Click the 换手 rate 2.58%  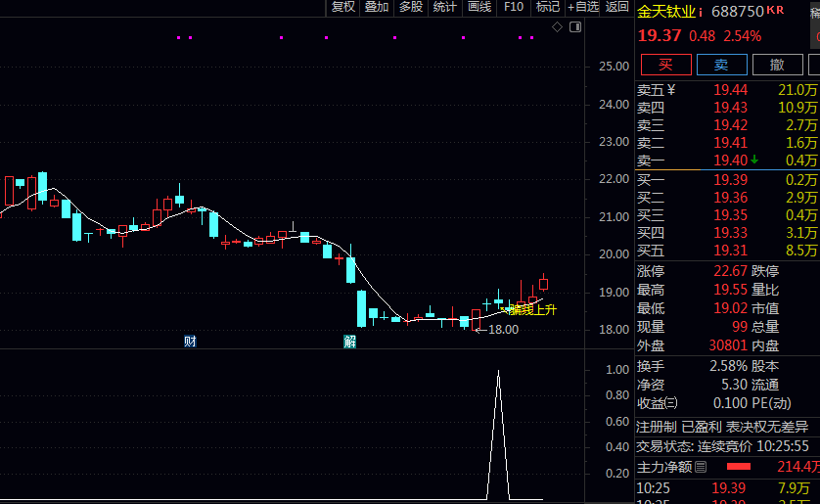[x=728, y=366]
